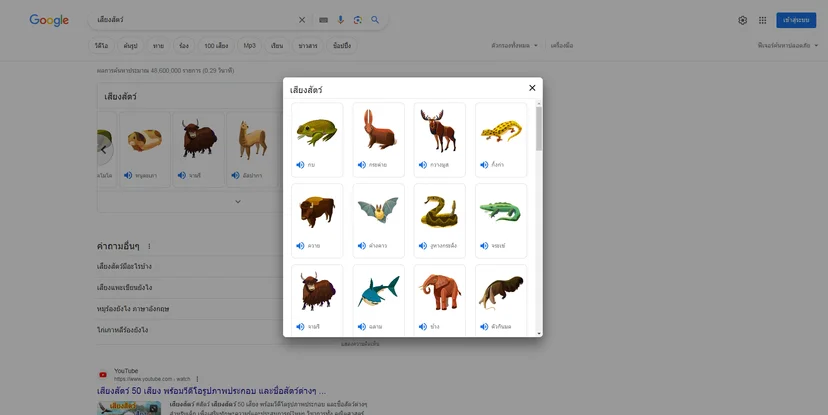Click the youtube.com URL breadcrumb
This screenshot has height=415, width=828.
coord(152,379)
